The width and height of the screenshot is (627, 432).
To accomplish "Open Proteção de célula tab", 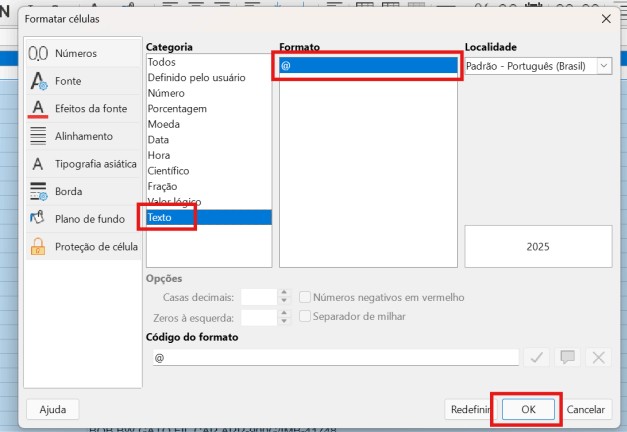I will click(84, 246).
